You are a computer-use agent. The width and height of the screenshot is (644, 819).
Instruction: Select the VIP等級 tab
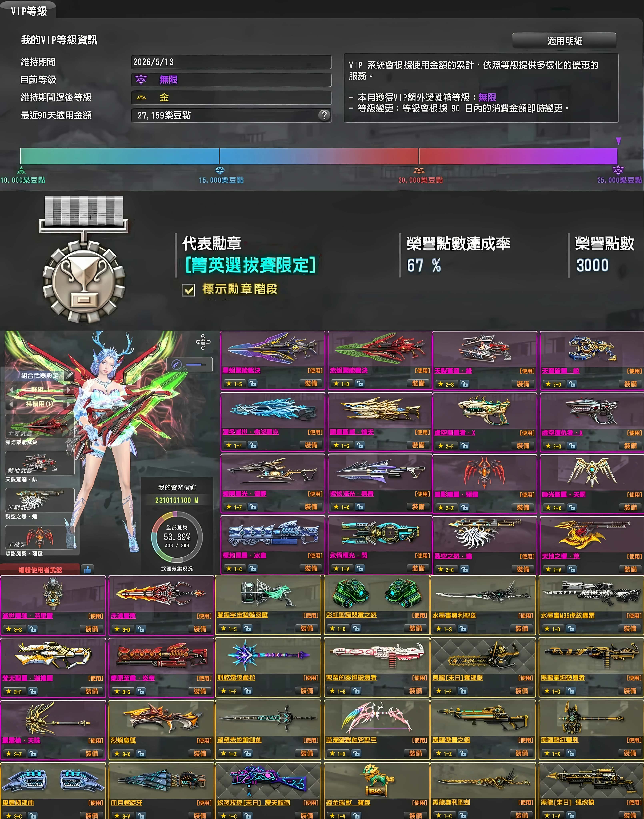29,11
